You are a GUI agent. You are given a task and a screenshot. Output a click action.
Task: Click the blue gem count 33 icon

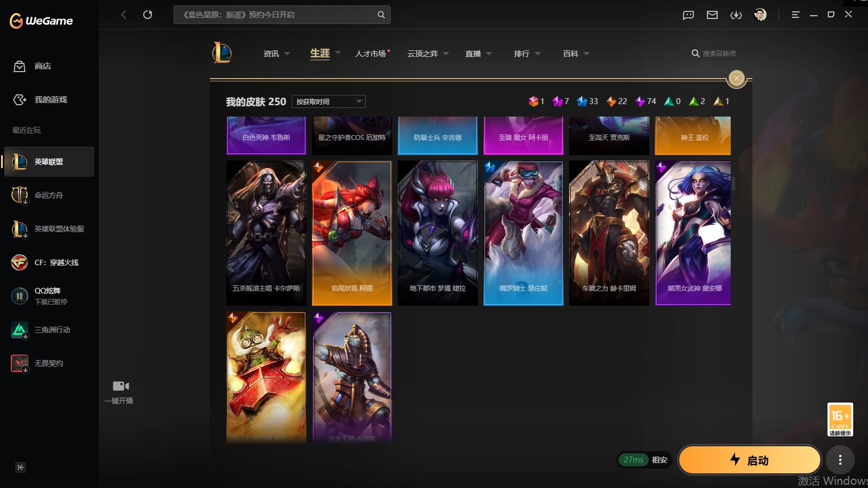point(582,101)
